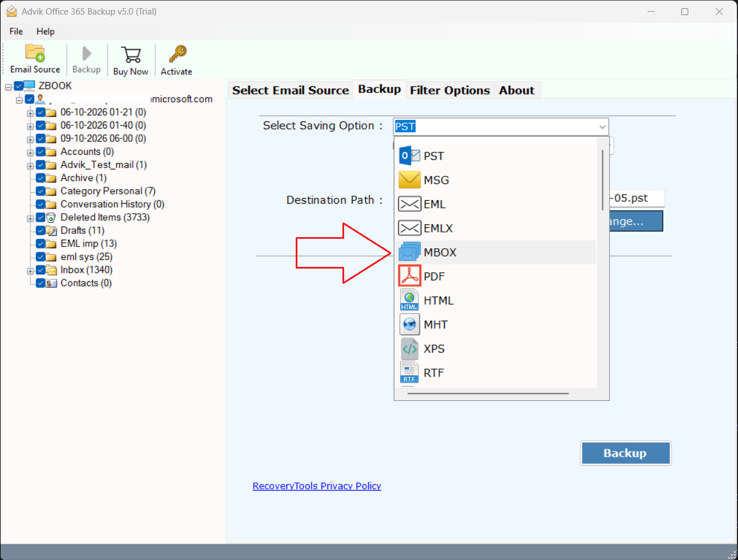Click the account user icon in tree

point(40,99)
